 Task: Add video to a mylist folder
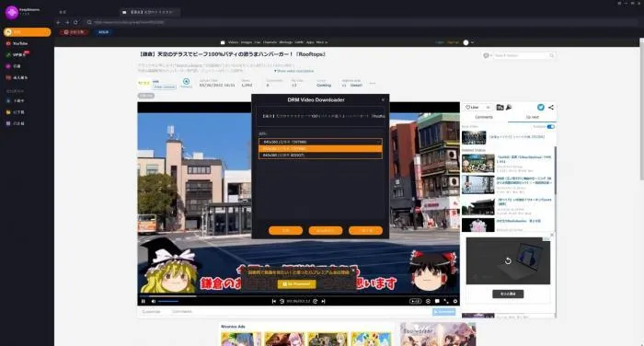click(500, 108)
